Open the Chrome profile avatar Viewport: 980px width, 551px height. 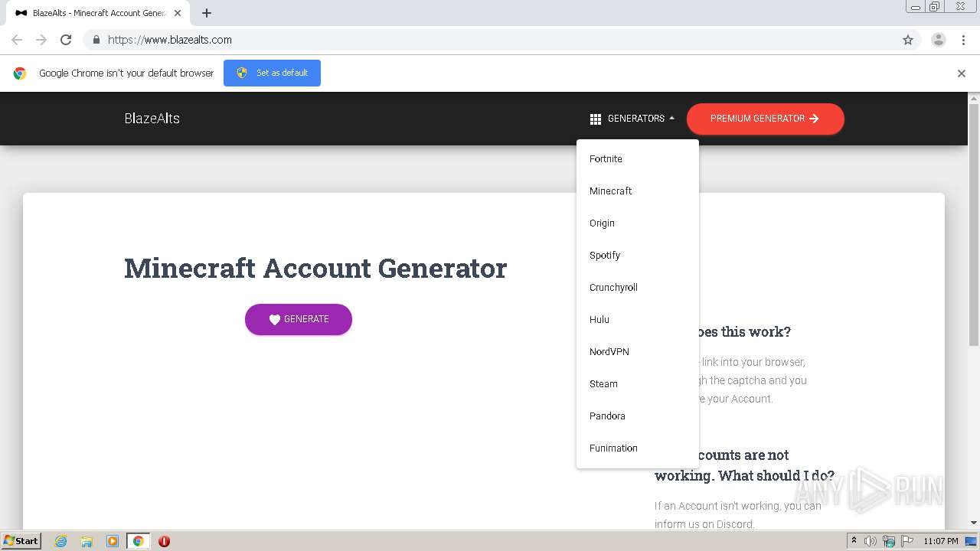[939, 40]
